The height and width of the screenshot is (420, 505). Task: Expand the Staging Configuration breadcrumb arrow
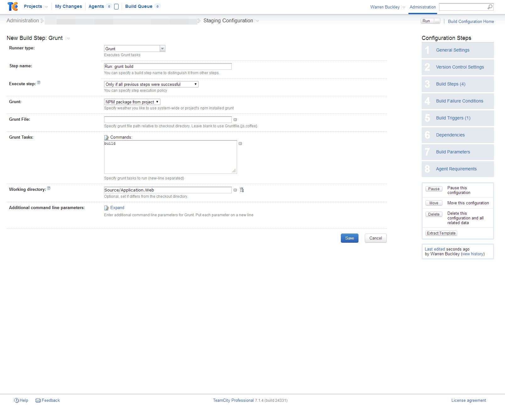(258, 21)
